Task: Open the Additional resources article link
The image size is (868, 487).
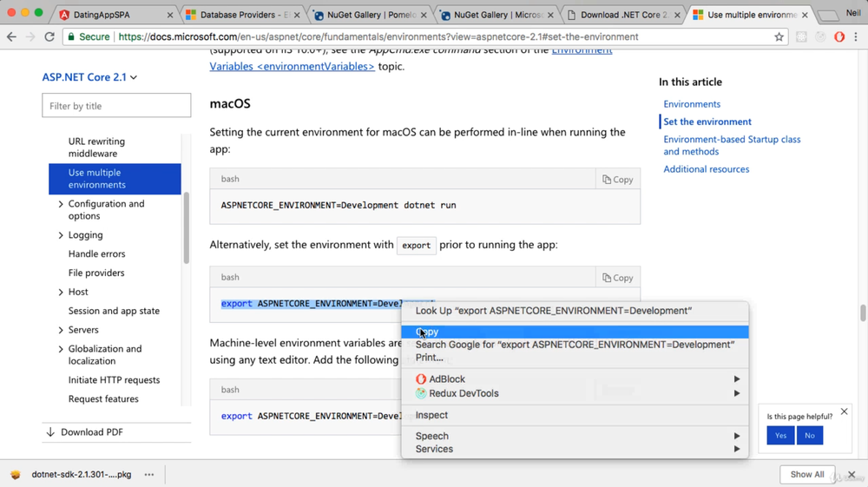Action: (706, 169)
